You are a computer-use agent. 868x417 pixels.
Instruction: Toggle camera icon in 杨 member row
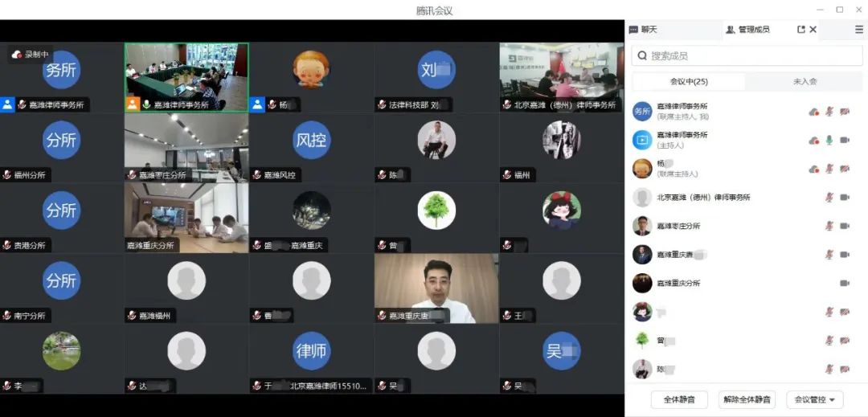point(844,169)
